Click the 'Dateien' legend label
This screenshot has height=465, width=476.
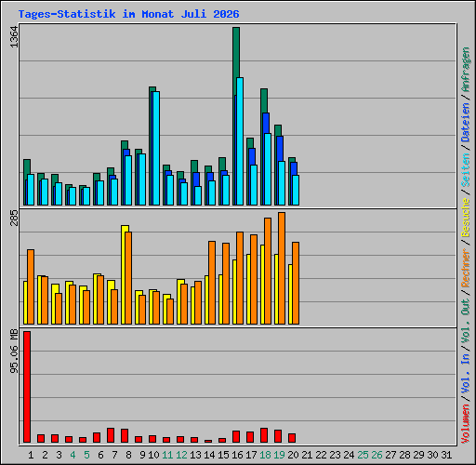click(466, 123)
